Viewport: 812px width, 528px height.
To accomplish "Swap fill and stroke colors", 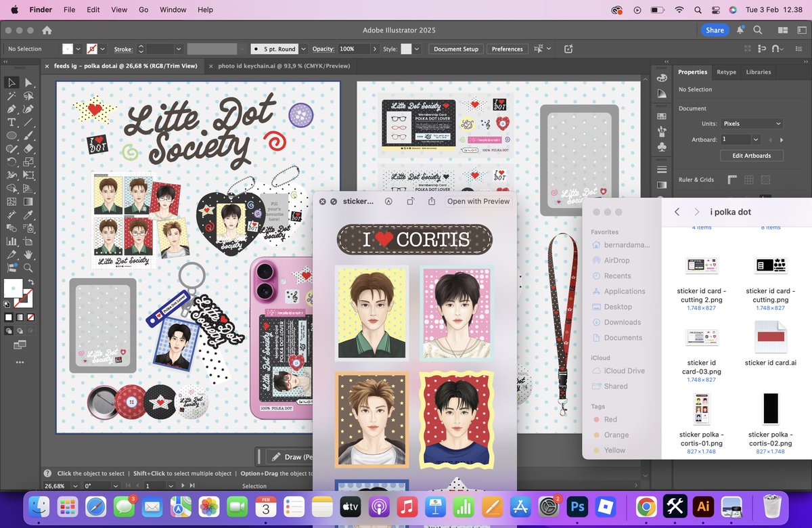I will pos(31,282).
